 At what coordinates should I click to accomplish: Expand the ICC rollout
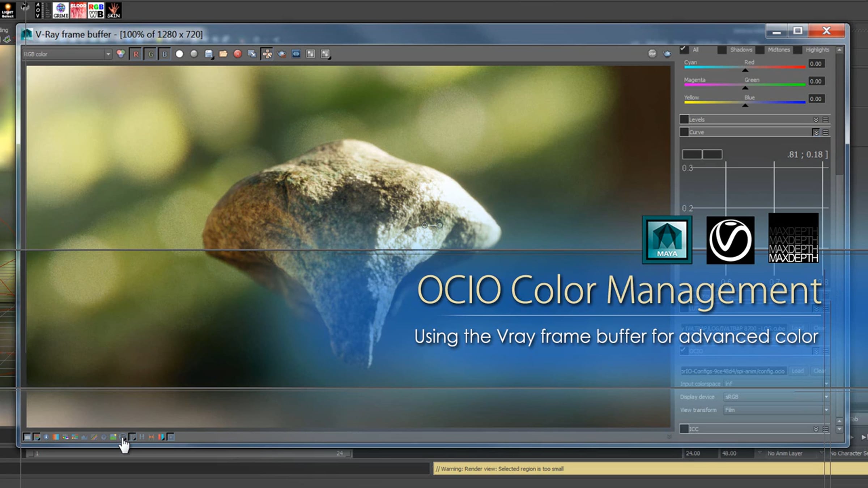pos(816,429)
